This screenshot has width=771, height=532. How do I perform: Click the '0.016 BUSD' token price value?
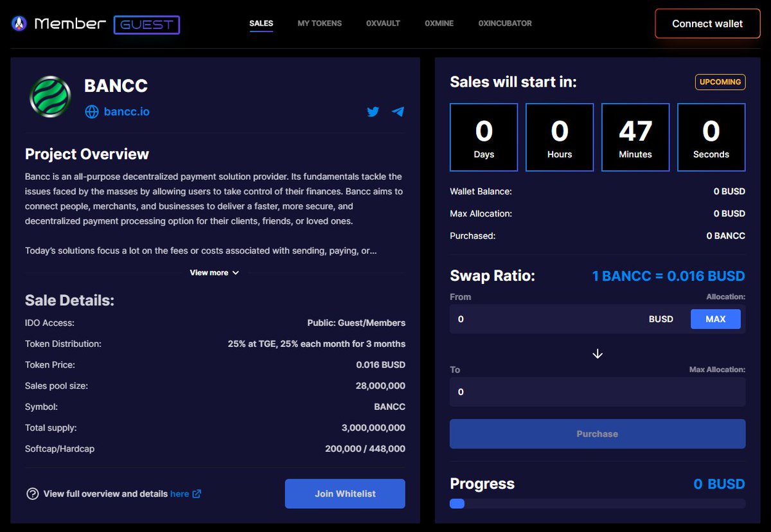(x=381, y=365)
